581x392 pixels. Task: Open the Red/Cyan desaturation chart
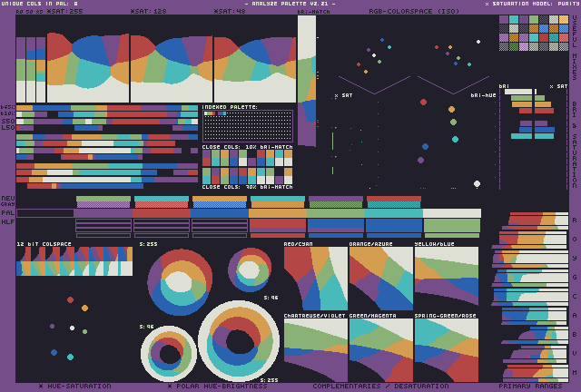(x=316, y=279)
